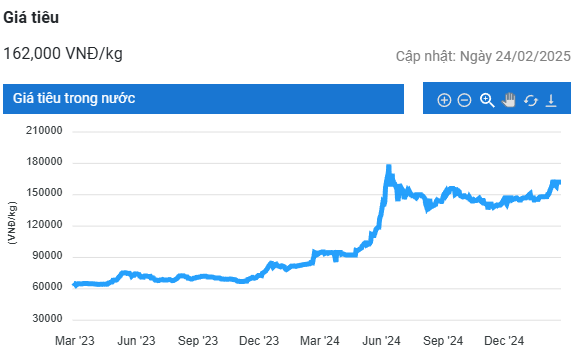
Task: Open the chart download menu icon
Action: point(551,100)
